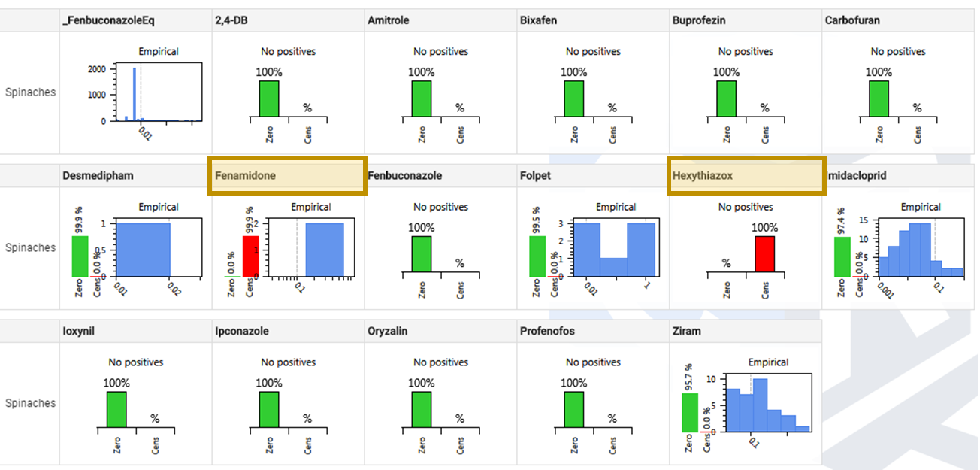Click the Fenamidone blue histogram bar
980x470 pixels.
pos(324,250)
